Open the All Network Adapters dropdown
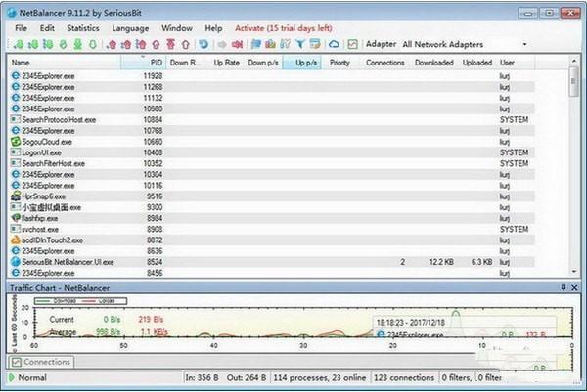This screenshot has height=392, width=587. tap(465, 44)
